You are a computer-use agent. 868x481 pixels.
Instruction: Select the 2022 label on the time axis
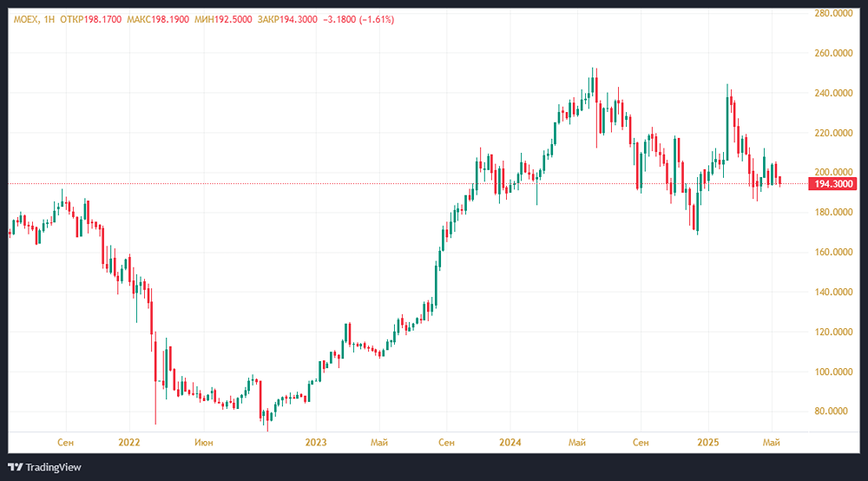point(128,443)
